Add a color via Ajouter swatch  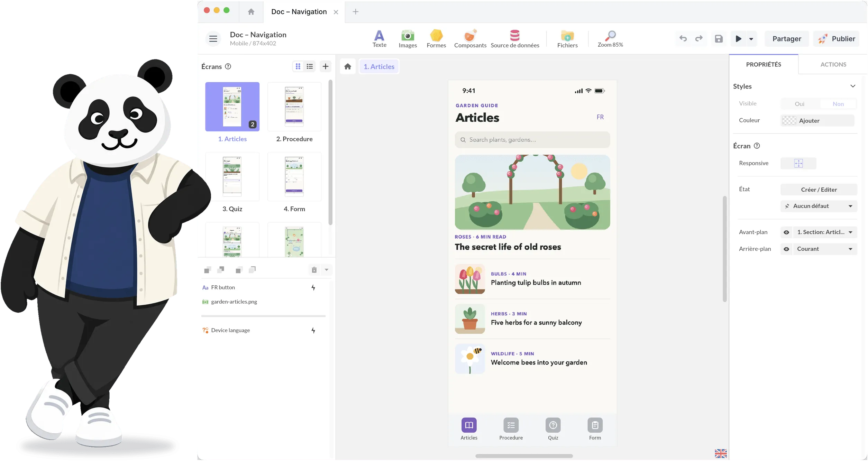[817, 120]
